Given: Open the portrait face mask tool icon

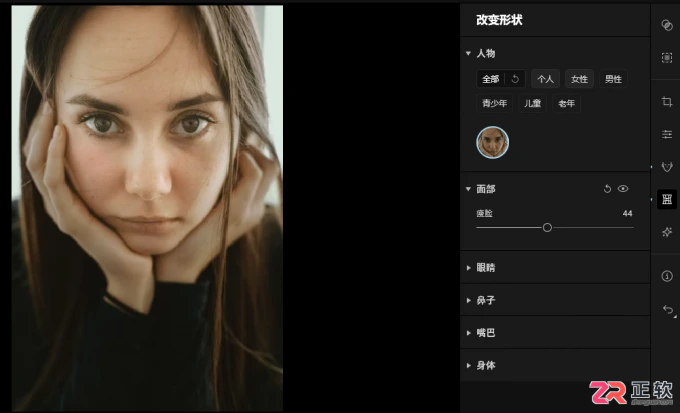Looking at the screenshot, I should (x=667, y=167).
